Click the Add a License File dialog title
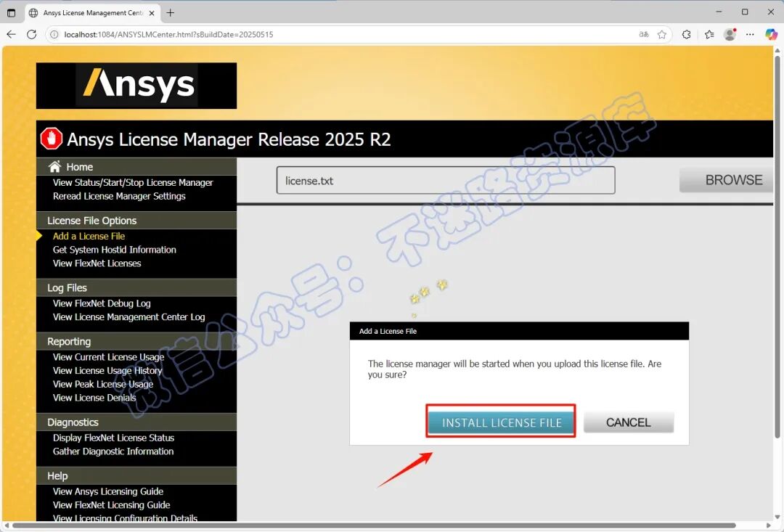Image resolution: width=784 pixels, height=532 pixels. click(x=388, y=331)
